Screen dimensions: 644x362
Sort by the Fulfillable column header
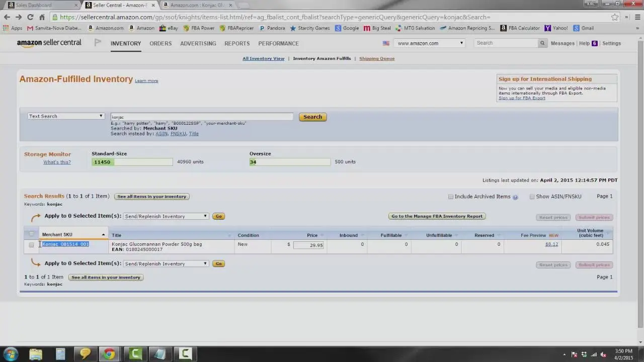(391, 235)
